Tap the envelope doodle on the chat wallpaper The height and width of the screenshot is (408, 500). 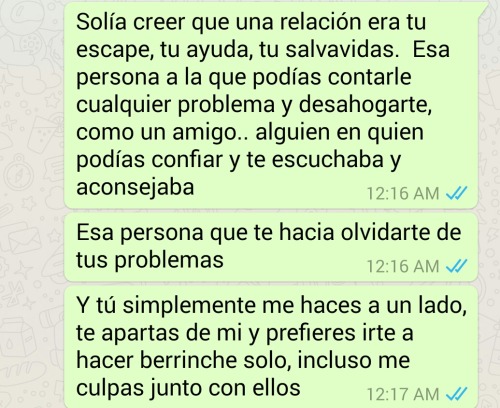click(21, 237)
